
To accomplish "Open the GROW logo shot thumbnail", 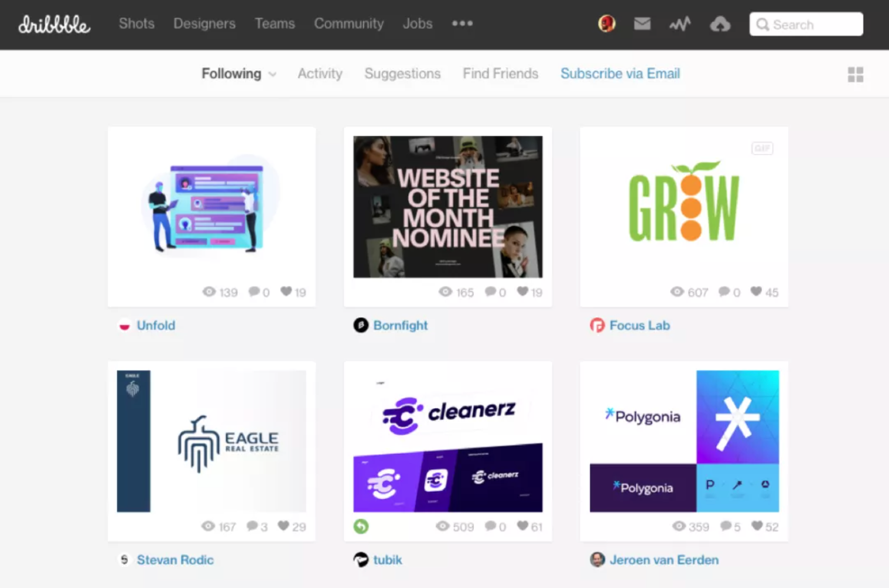I will pos(684,207).
